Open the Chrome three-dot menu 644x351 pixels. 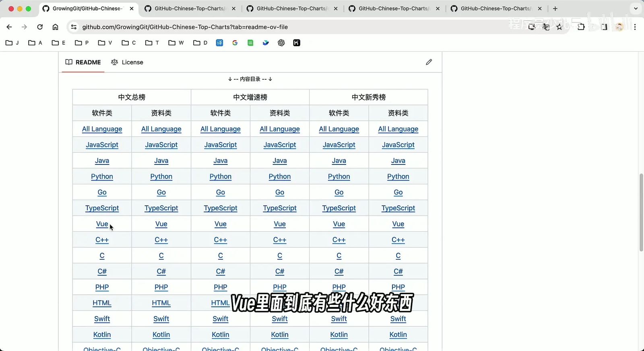(635, 27)
